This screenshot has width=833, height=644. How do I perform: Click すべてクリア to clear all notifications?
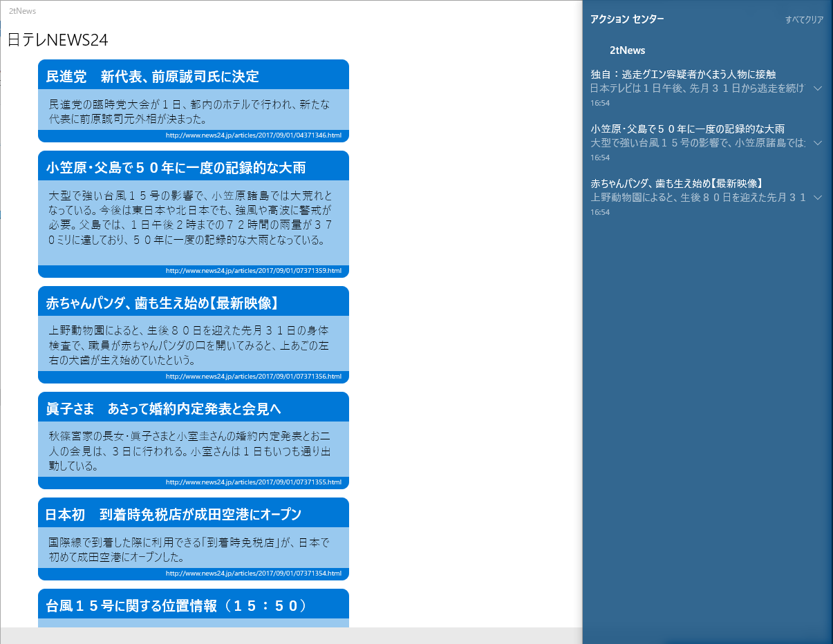(804, 20)
